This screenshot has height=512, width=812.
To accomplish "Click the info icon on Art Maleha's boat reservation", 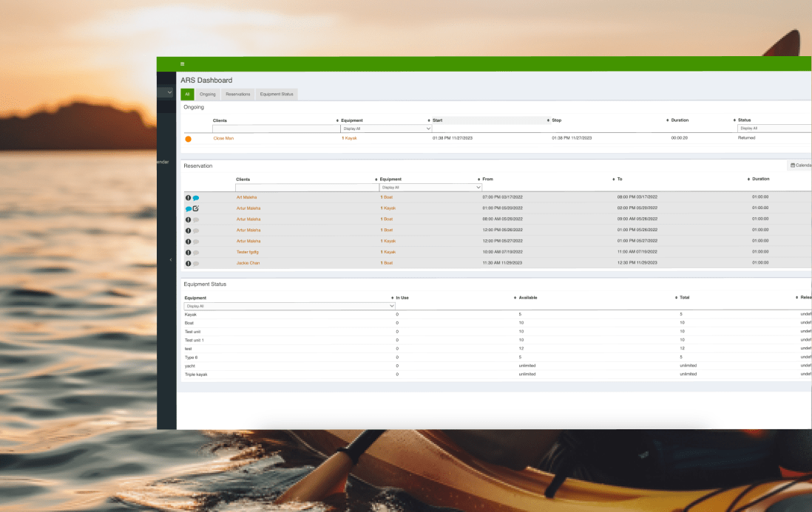I will click(x=188, y=197).
